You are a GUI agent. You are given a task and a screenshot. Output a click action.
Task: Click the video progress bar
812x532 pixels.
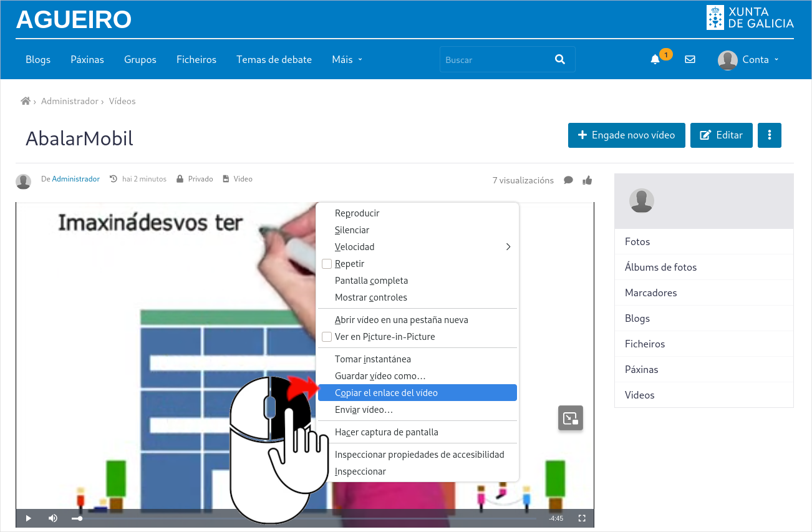tap(304, 518)
